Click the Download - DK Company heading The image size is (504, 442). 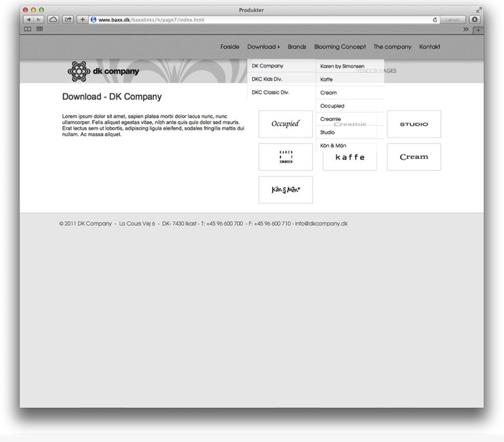click(x=112, y=97)
